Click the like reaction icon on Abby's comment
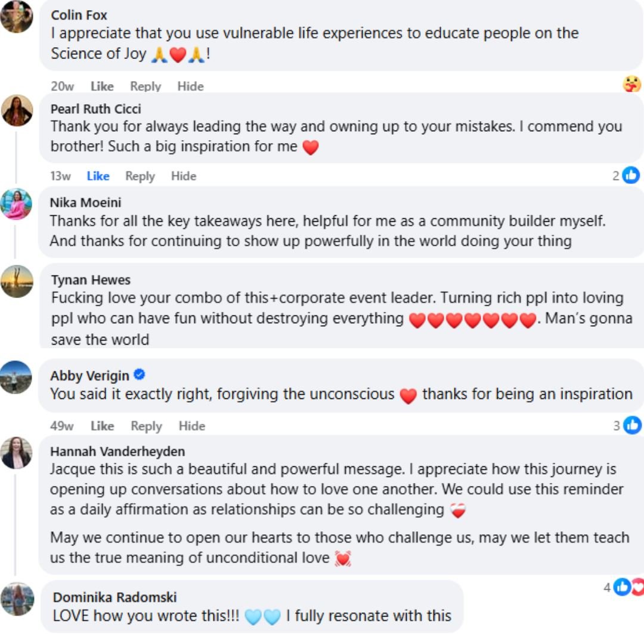This screenshot has height=644, width=644. coord(631,425)
